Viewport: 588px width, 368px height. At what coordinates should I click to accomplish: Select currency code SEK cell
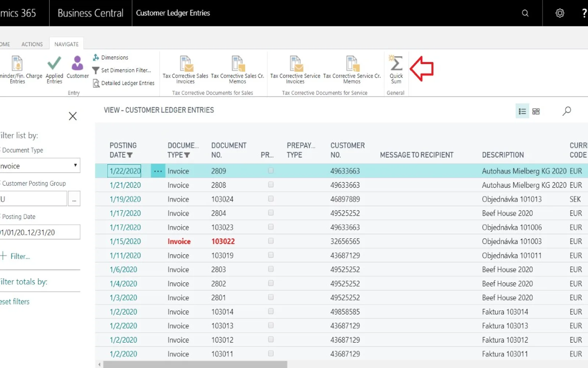575,199
